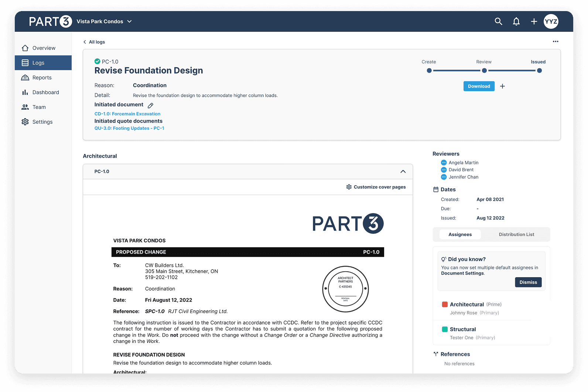Screen dimensions: 588x392
Task: Dismiss the Did you know tip
Action: 528,282
